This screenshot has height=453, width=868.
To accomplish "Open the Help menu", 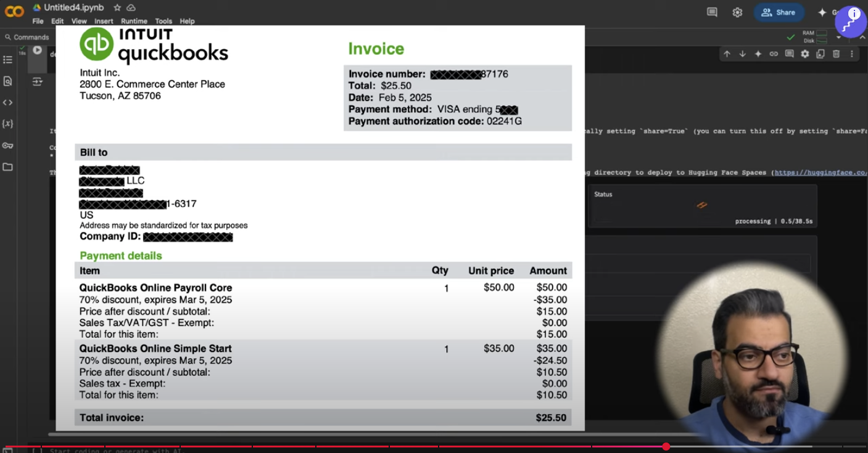I will click(x=187, y=21).
